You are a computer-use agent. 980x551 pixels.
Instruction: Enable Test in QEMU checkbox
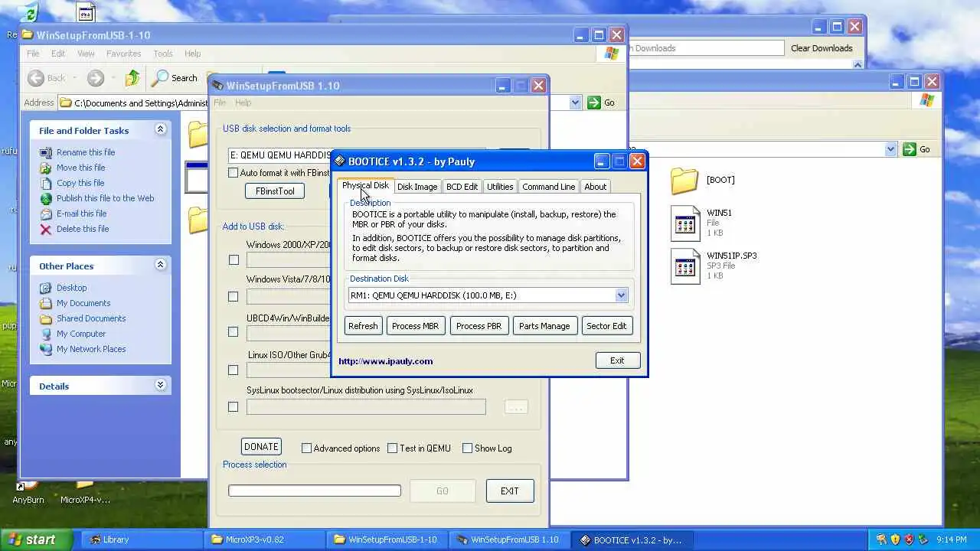[393, 448]
